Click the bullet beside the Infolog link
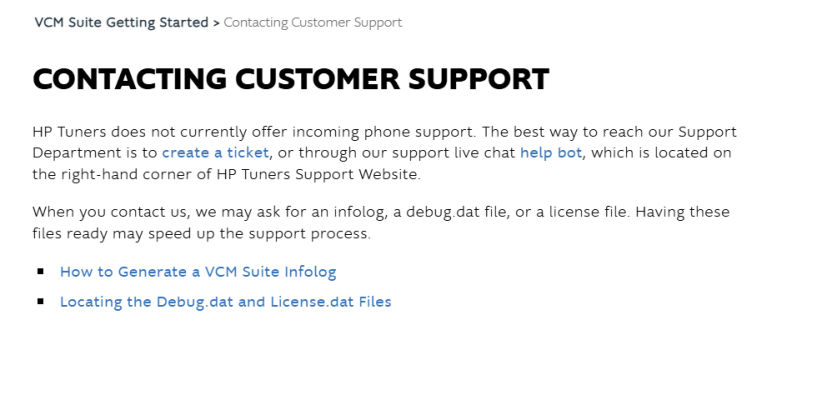The height and width of the screenshot is (400, 827). tap(41, 271)
